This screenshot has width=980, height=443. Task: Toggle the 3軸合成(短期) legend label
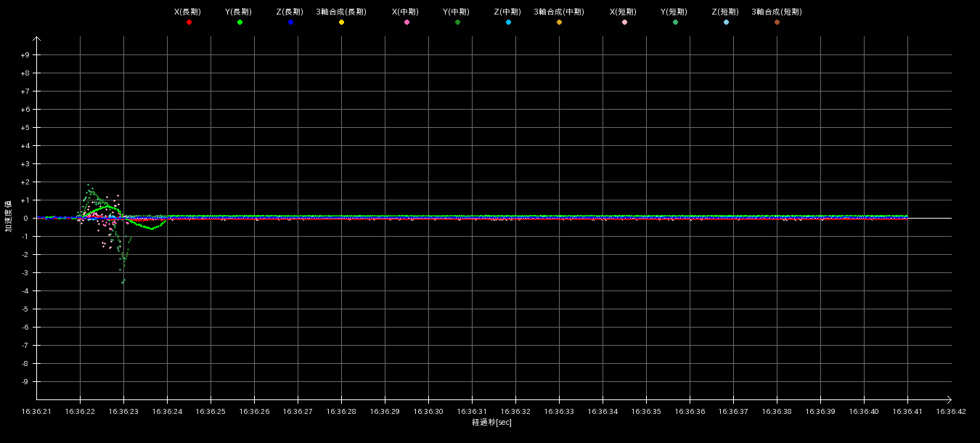pyautogui.click(x=776, y=12)
